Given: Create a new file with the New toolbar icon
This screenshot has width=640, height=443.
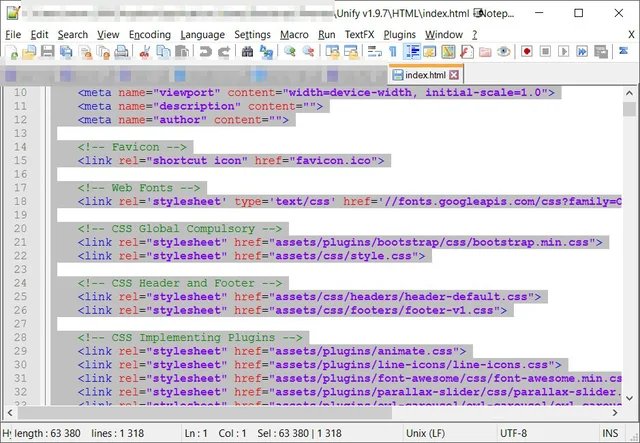Looking at the screenshot, I should pos(12,52).
